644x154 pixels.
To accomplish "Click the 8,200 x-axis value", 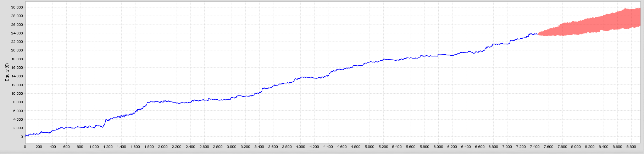I will 590,147.
